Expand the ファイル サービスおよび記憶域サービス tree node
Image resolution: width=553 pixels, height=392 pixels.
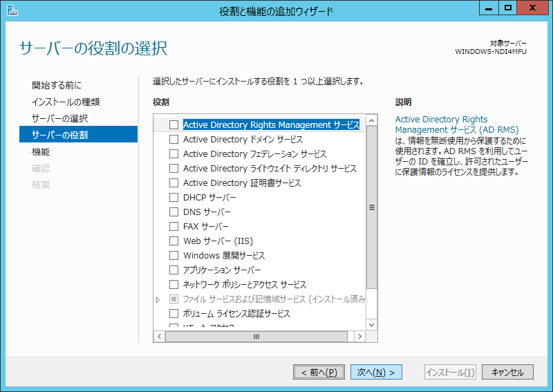[x=158, y=299]
